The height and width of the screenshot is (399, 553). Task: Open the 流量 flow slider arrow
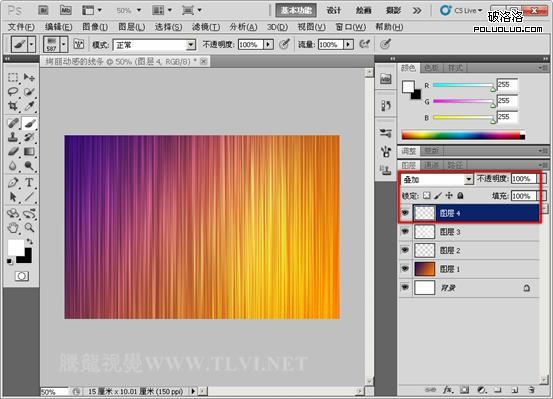pos(348,44)
